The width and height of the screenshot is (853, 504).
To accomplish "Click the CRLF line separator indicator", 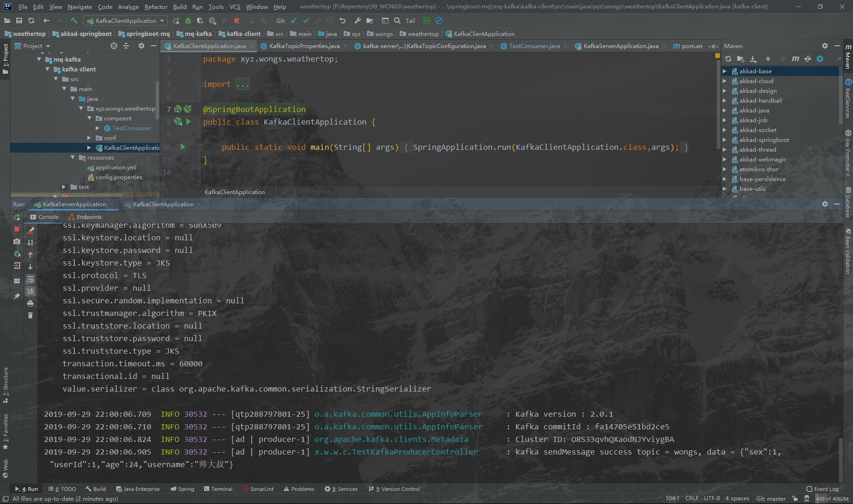I will (692, 498).
